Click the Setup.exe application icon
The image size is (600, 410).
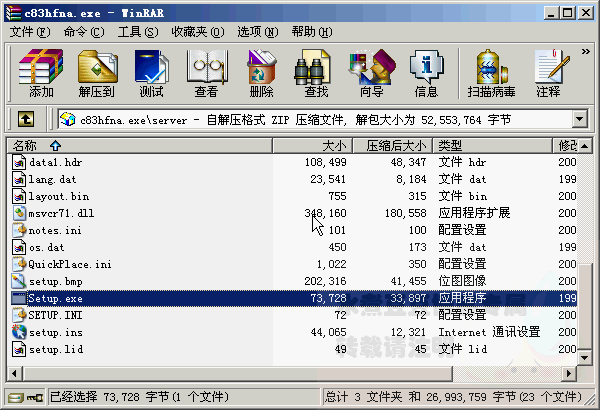tap(19, 298)
